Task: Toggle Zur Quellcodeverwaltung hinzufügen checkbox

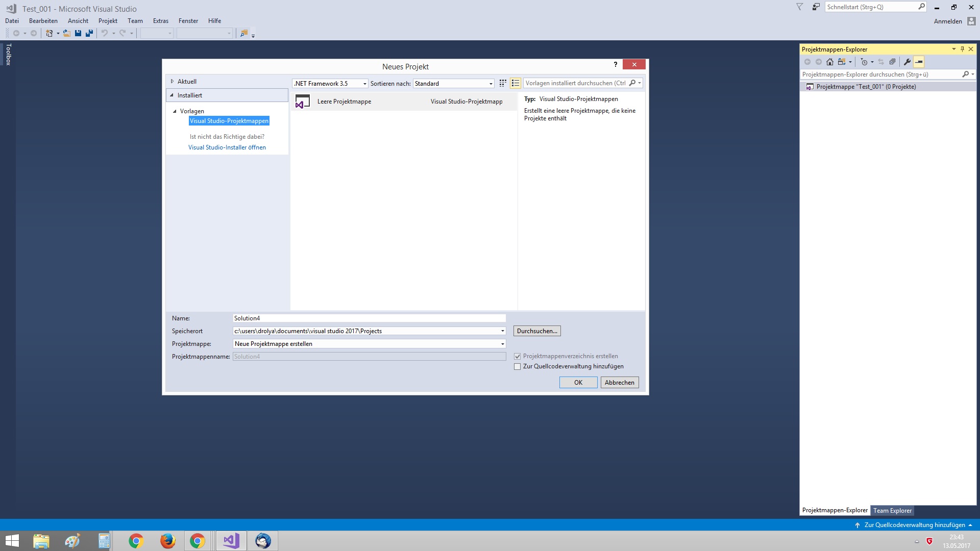Action: tap(517, 366)
